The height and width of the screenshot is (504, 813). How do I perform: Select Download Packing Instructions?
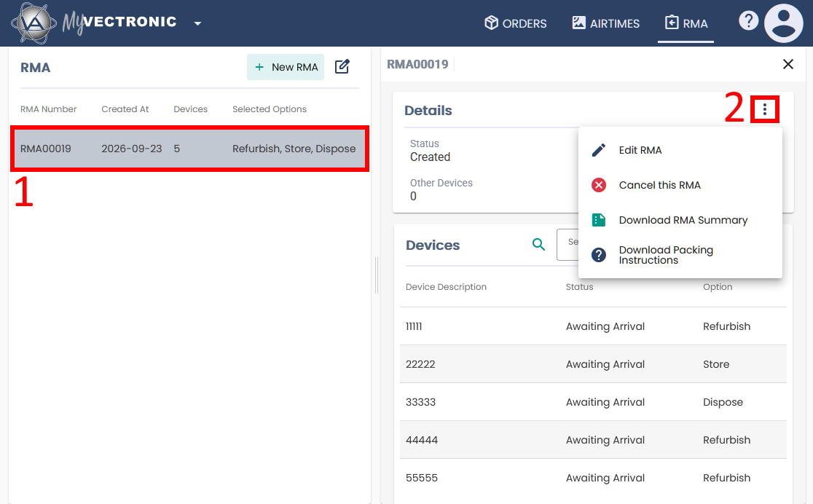point(680,255)
